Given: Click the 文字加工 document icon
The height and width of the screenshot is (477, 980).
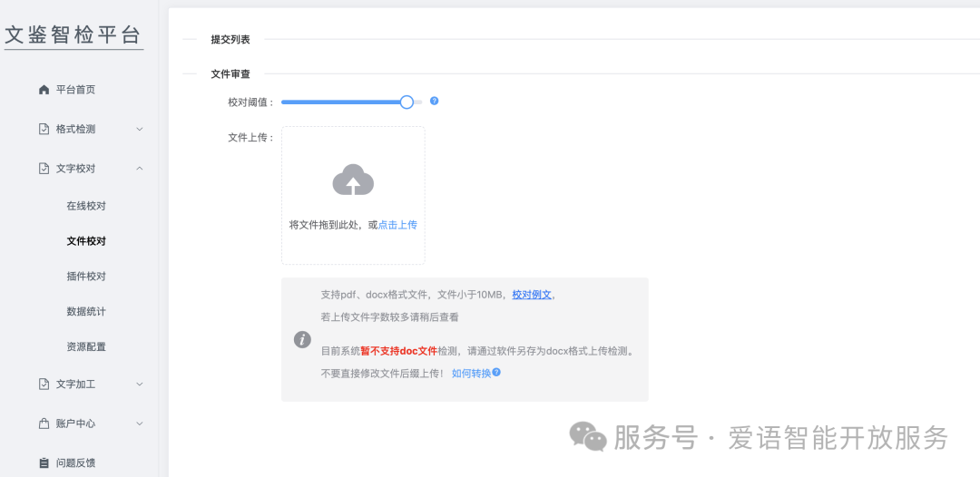Looking at the screenshot, I should point(44,385).
